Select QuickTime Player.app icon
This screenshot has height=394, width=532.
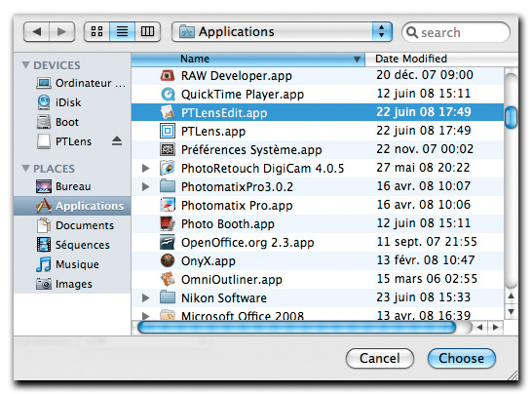pyautogui.click(x=168, y=94)
